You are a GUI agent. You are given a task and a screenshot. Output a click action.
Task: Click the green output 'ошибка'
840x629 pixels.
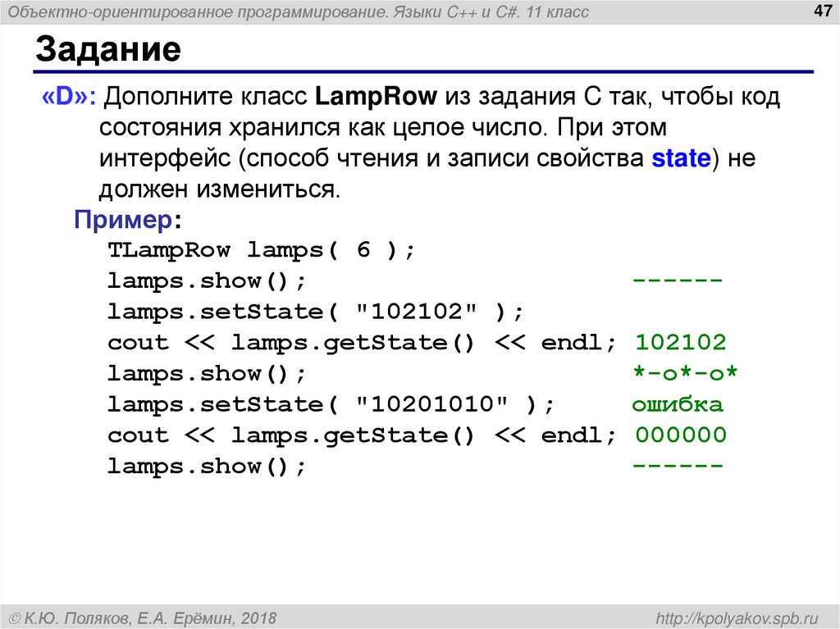(678, 404)
